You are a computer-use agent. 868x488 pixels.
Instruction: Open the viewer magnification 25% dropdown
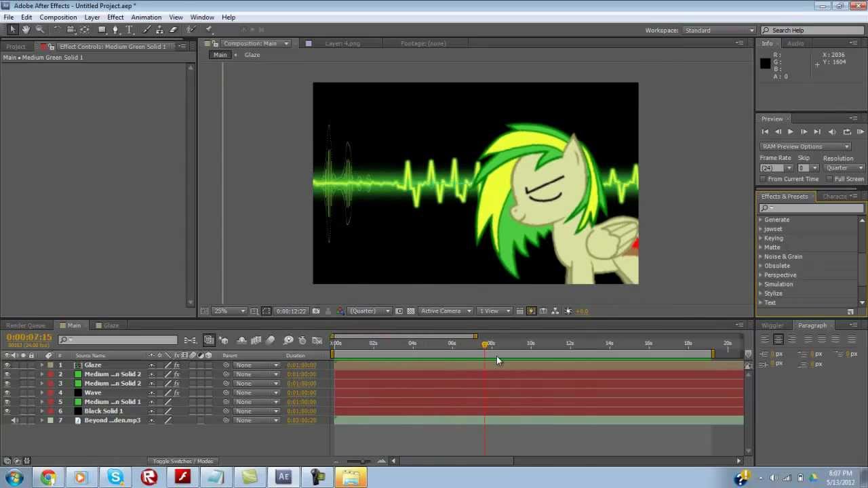[229, 311]
